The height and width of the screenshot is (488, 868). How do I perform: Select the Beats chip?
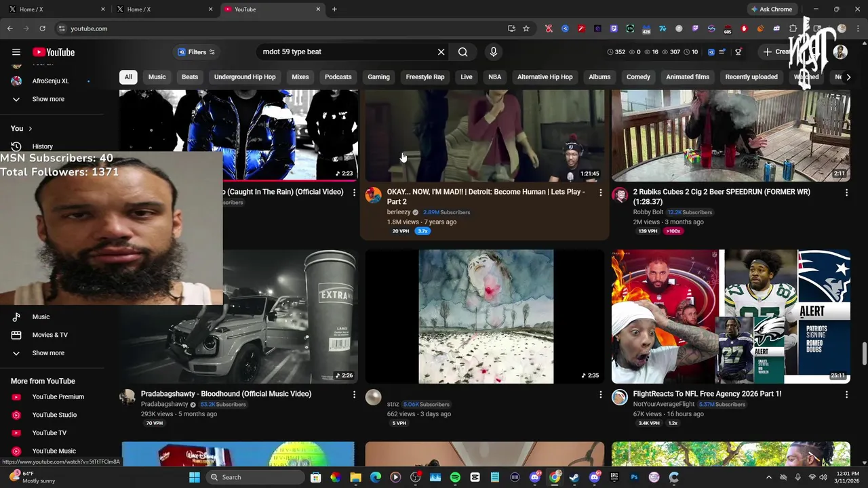tap(190, 77)
